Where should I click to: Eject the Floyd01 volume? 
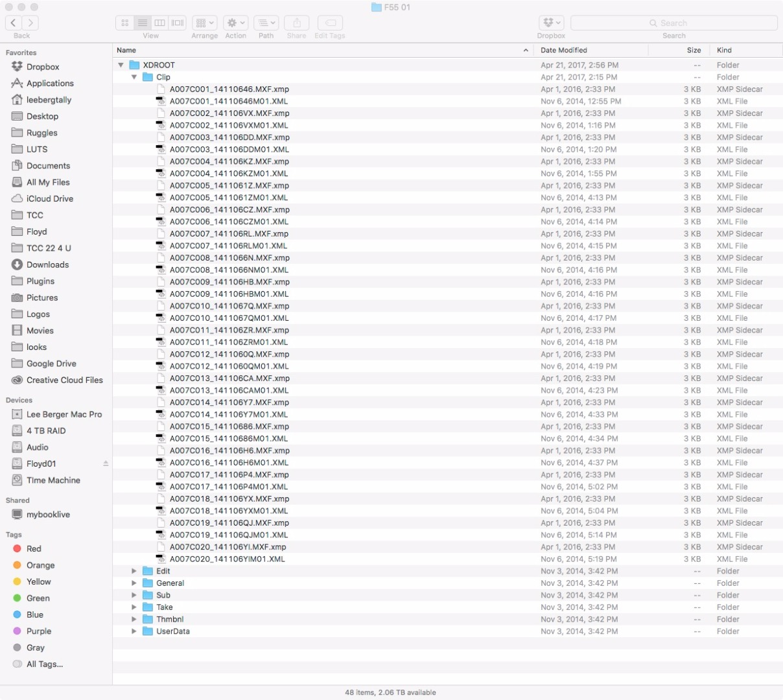(x=106, y=463)
